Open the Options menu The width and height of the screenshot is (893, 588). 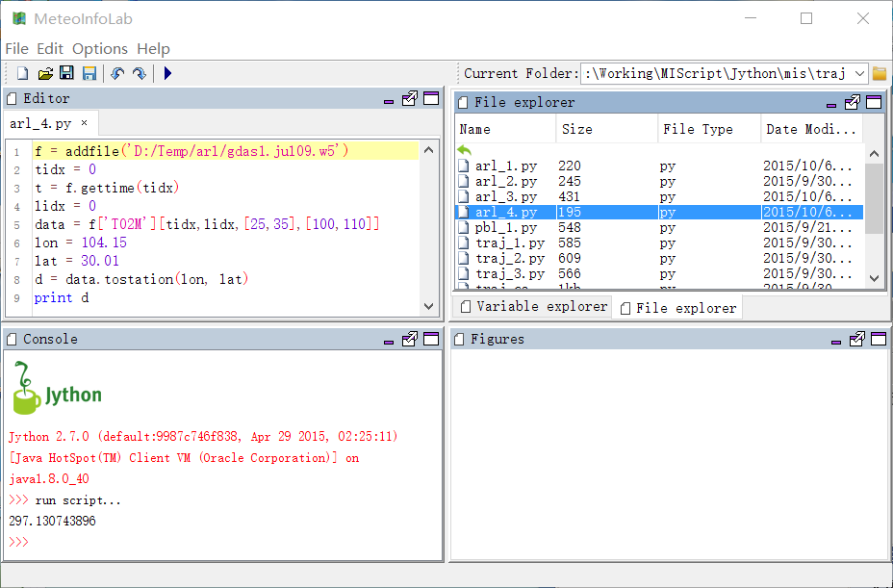click(x=100, y=49)
